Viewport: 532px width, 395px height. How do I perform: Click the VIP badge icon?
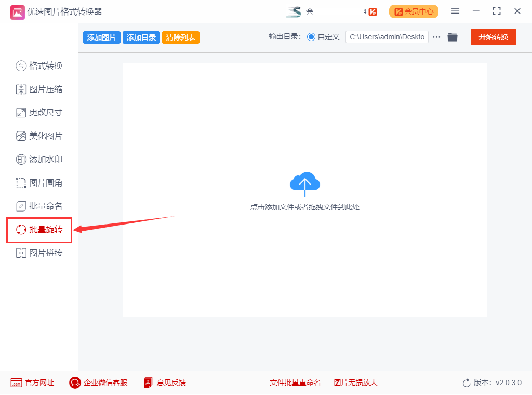[x=372, y=11]
